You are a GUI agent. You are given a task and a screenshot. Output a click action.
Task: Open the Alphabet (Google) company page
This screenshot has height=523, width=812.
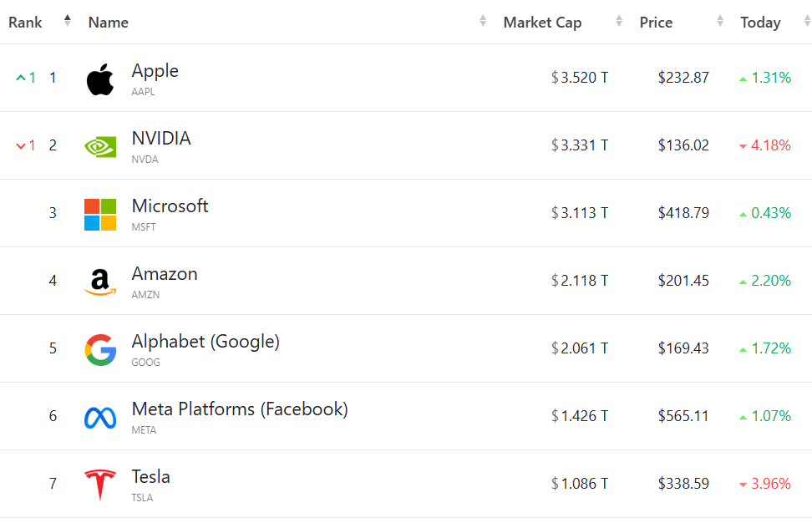click(206, 342)
